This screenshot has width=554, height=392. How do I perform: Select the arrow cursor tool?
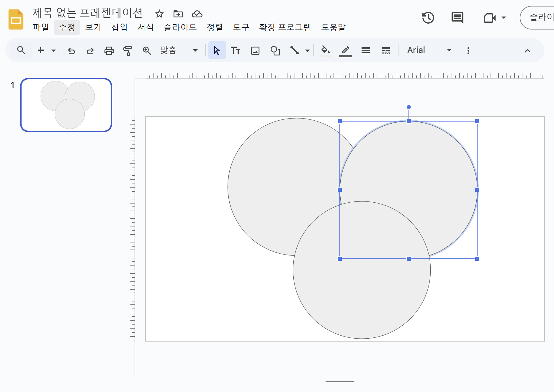click(217, 50)
